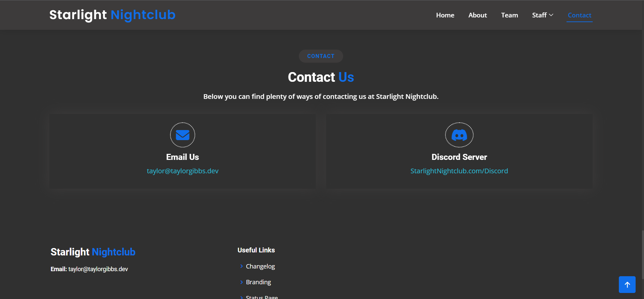Image resolution: width=644 pixels, height=299 pixels.
Task: Click the Discord logo icon
Action: tap(459, 135)
